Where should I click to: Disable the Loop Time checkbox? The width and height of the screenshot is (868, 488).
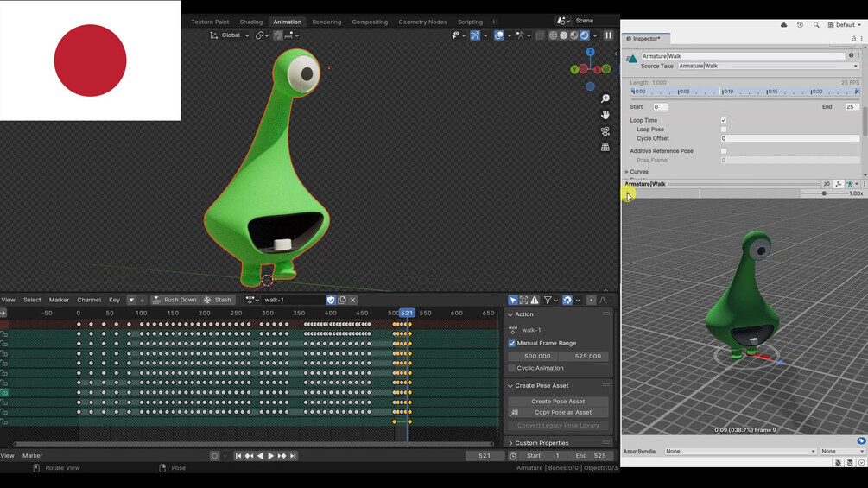coord(724,120)
